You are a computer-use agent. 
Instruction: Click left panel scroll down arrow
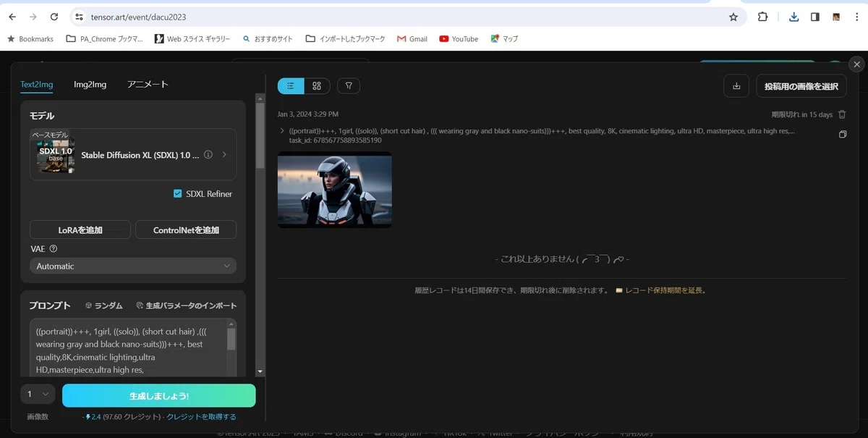[260, 372]
